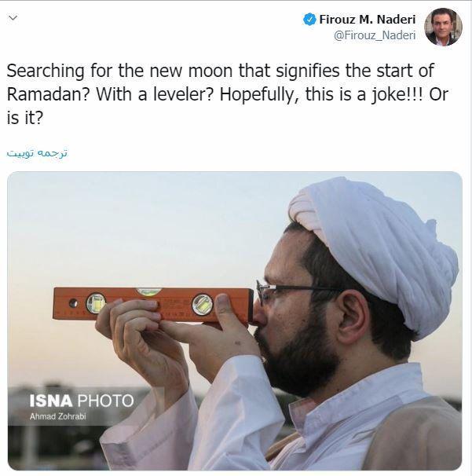
Task: Click the ISNA PHOTO watermark logo
Action: point(82,401)
